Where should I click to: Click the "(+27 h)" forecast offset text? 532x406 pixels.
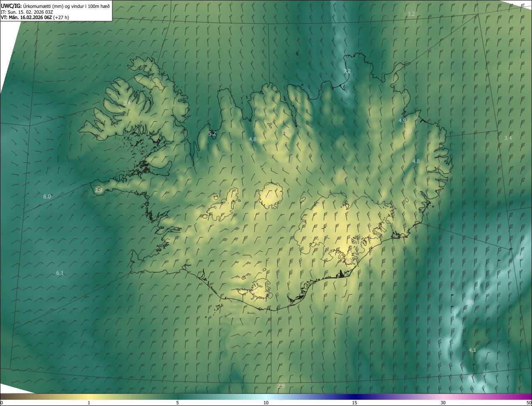pyautogui.click(x=61, y=17)
